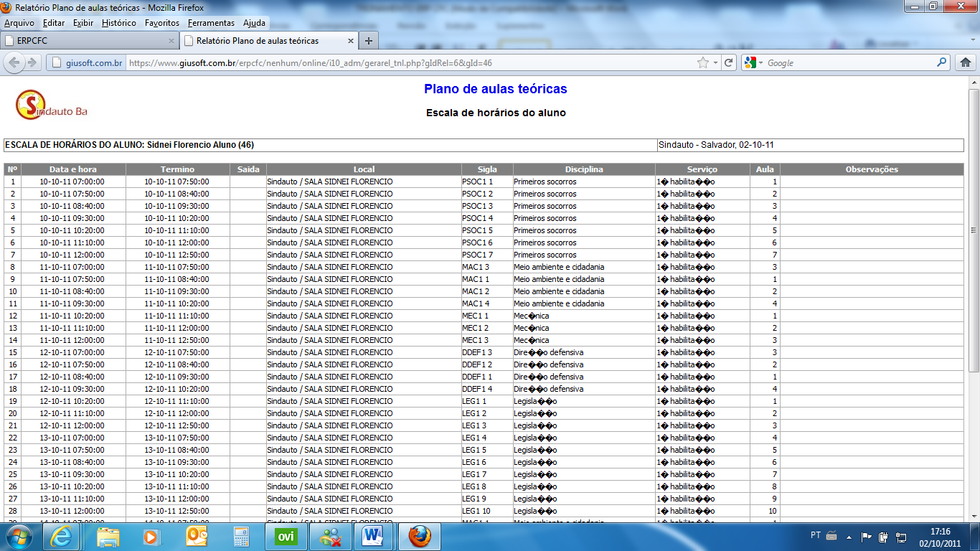Viewport: 980px width, 551px height.
Task: Click the PSOC1 1 sigla cell
Action: pos(487,182)
